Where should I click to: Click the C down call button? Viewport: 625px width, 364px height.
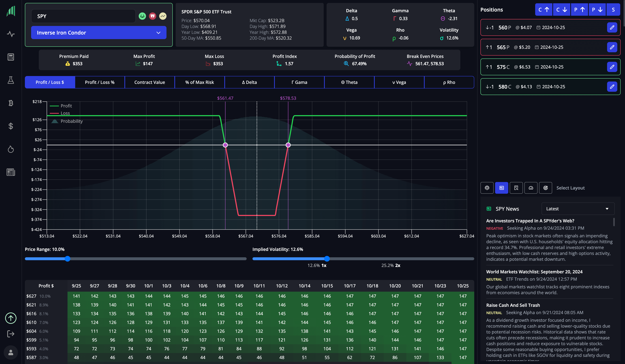[562, 10]
